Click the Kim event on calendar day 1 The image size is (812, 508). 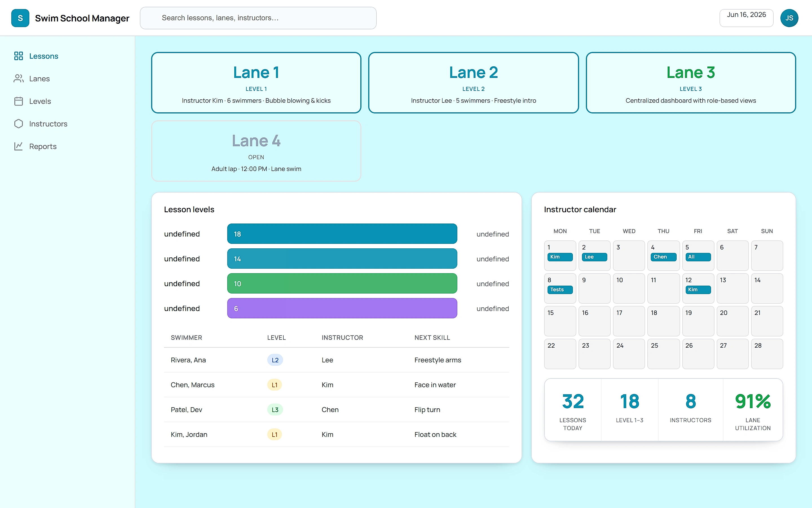click(560, 257)
